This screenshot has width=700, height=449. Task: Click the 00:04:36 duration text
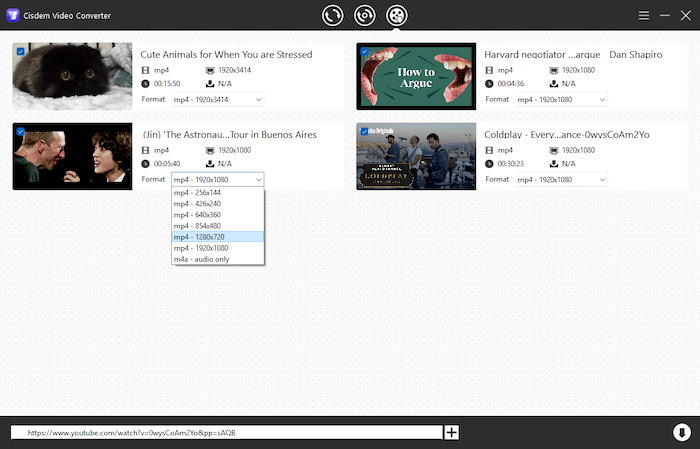point(511,83)
